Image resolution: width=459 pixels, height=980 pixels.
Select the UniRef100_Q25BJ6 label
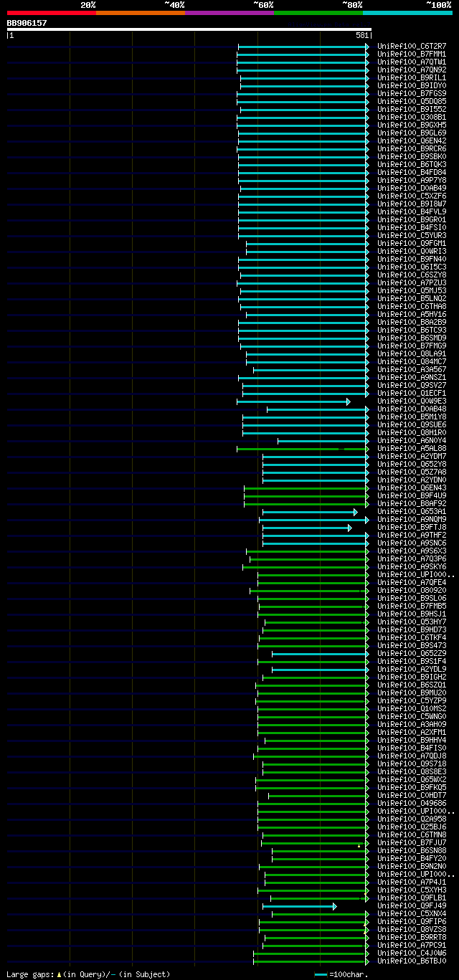[x=412, y=827]
